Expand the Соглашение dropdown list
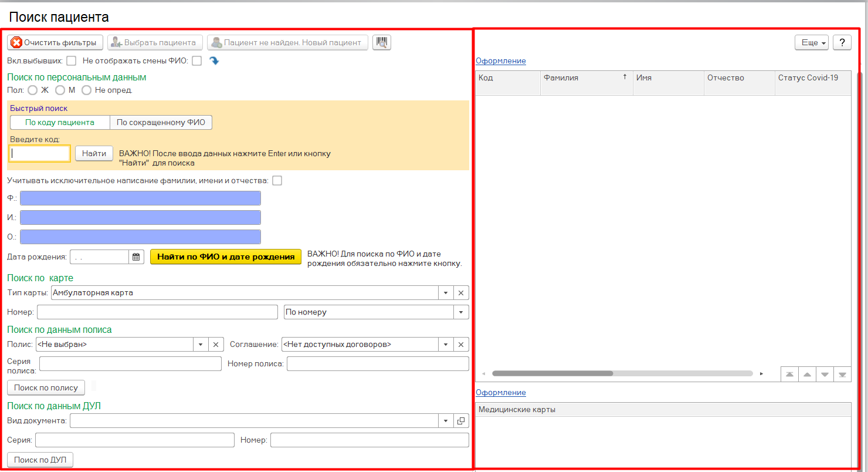Viewport: 868px width, 472px height. tap(445, 345)
